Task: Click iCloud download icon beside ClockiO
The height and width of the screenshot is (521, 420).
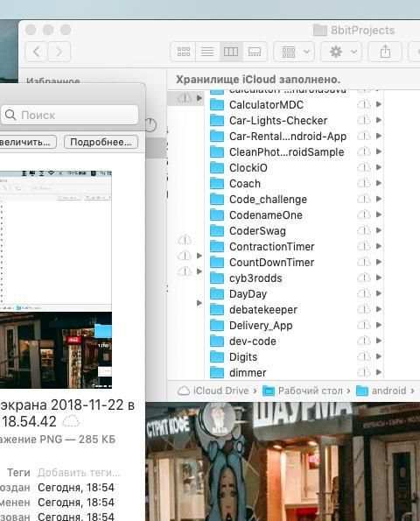Action: coord(364,167)
